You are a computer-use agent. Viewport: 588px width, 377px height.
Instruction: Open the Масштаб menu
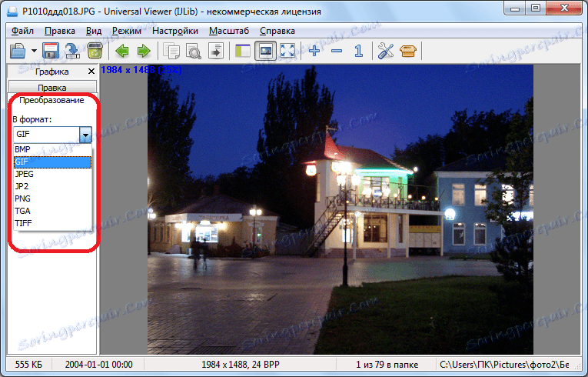tap(229, 31)
